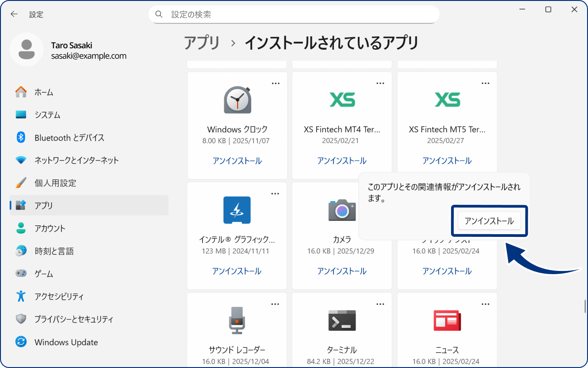The image size is (588, 368).
Task: Click the Terminal app icon
Action: click(x=342, y=320)
